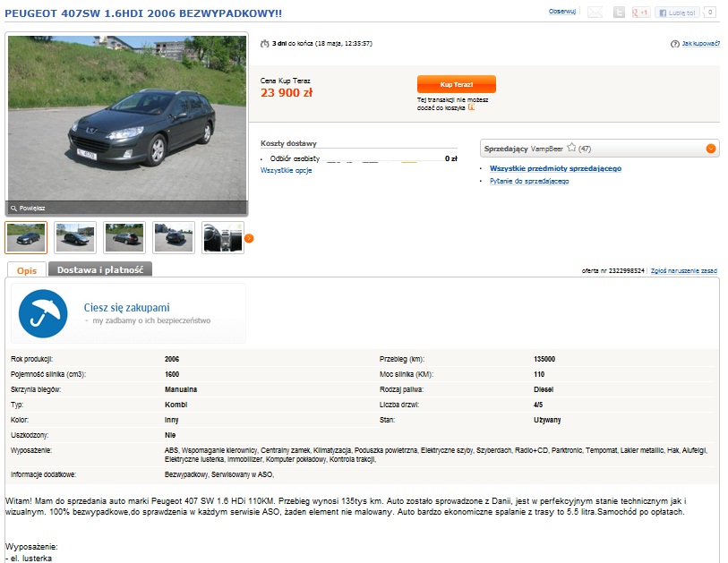
Task: Expand the Sprzedający seller panel arrow
Action: 710,149
